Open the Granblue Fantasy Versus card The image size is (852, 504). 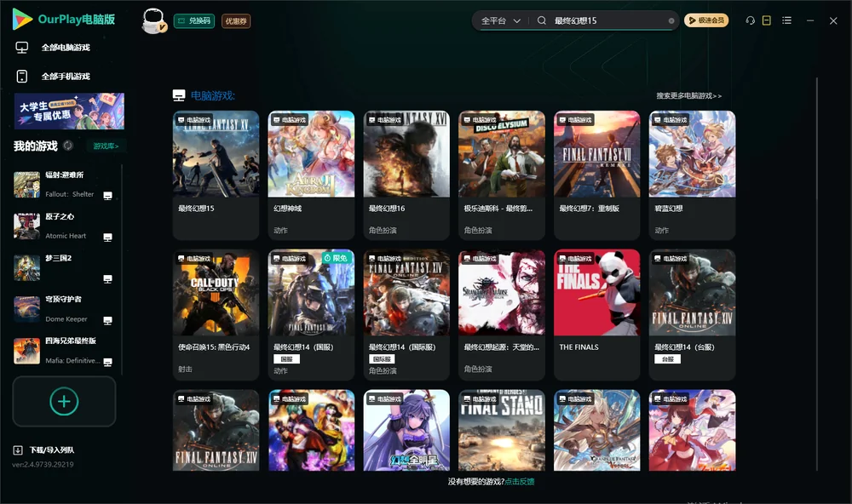pyautogui.click(x=597, y=430)
